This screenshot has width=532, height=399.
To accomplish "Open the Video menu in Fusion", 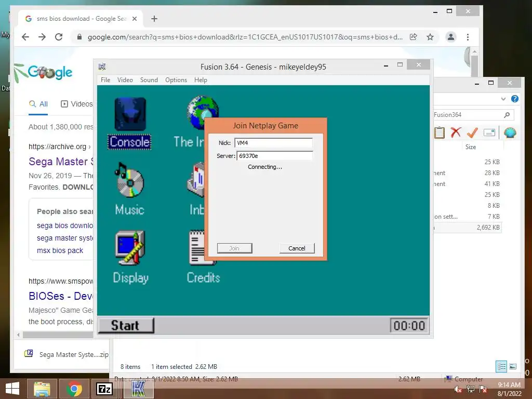I will pyautogui.click(x=125, y=79).
